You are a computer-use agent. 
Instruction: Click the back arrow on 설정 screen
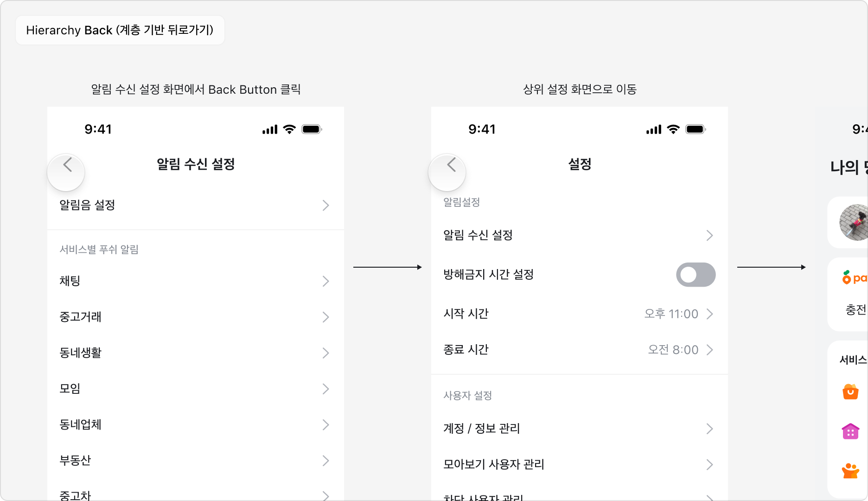point(447,172)
